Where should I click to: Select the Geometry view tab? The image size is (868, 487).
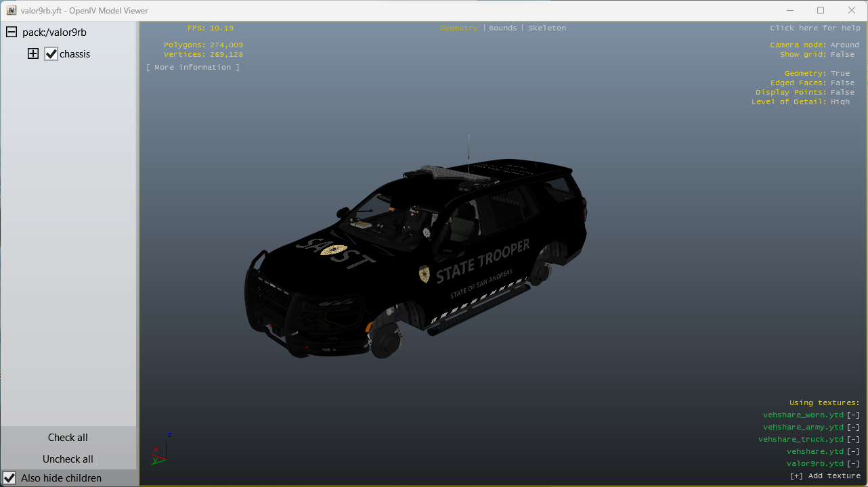pos(458,28)
